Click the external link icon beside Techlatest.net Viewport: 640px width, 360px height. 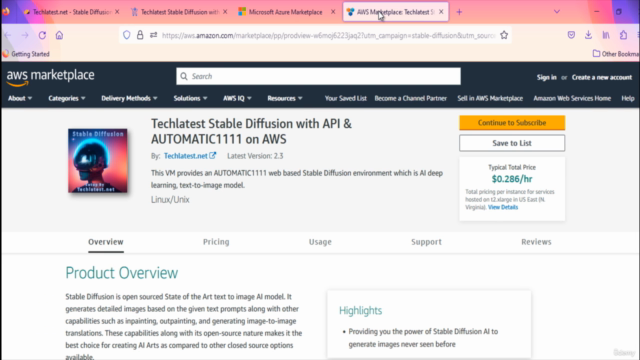point(213,156)
